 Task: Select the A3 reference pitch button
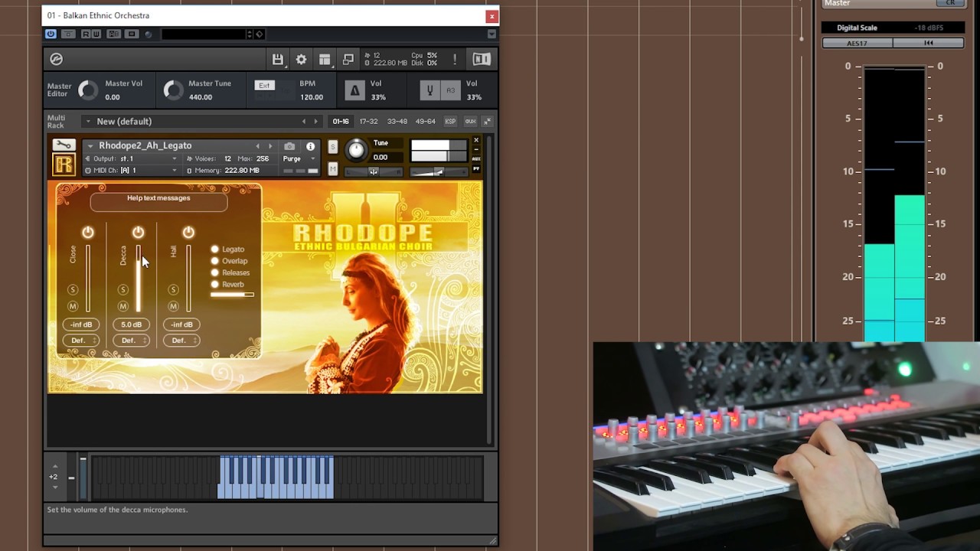[x=451, y=90]
